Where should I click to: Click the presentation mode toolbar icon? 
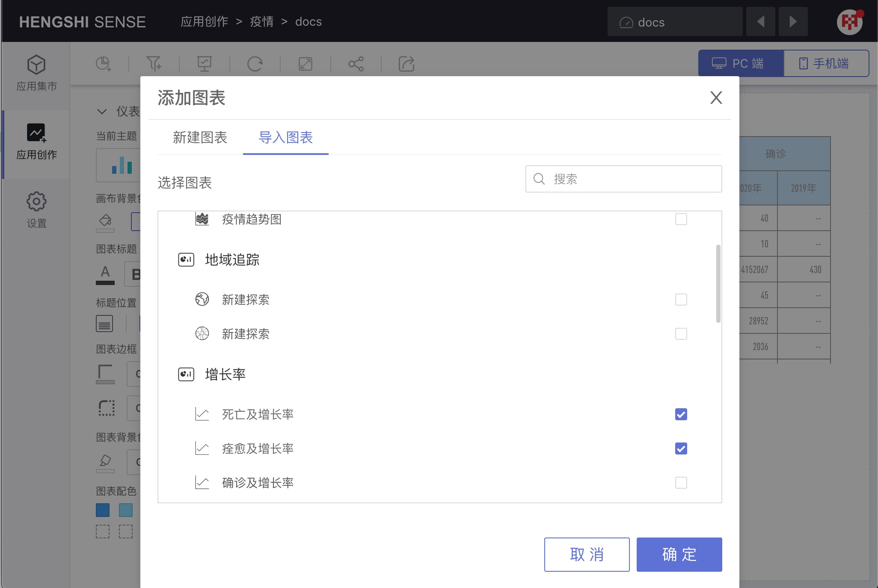205,64
